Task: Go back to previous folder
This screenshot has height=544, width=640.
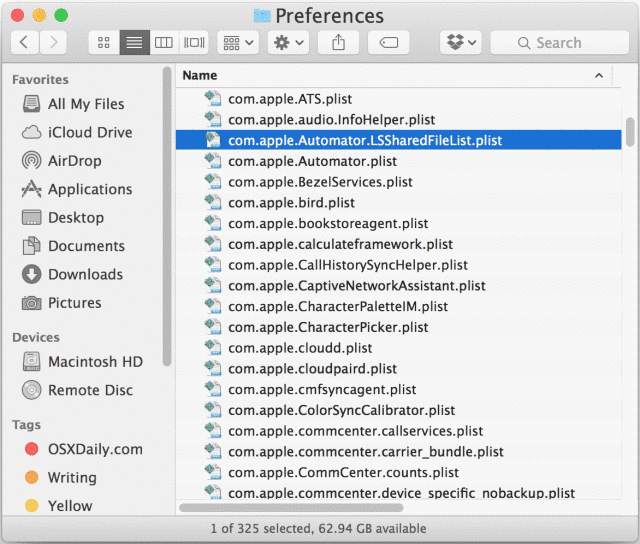Action: coord(25,43)
